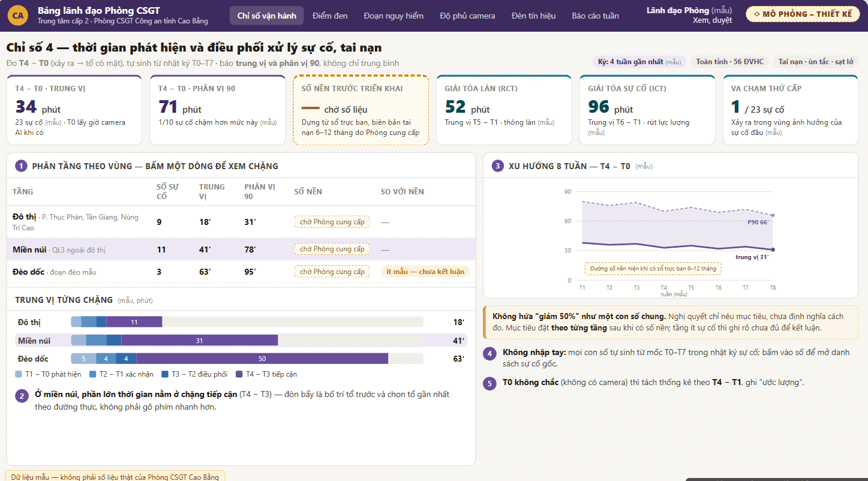This screenshot has width=868, height=481.
Task: Click the Toàn tỉnh · 56 ĐVHC chip
Action: tap(730, 62)
